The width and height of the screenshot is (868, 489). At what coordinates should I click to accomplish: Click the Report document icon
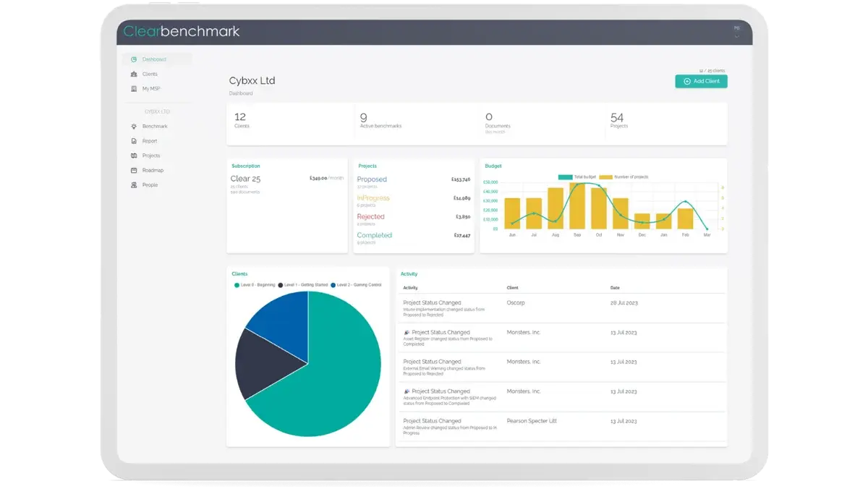(134, 141)
